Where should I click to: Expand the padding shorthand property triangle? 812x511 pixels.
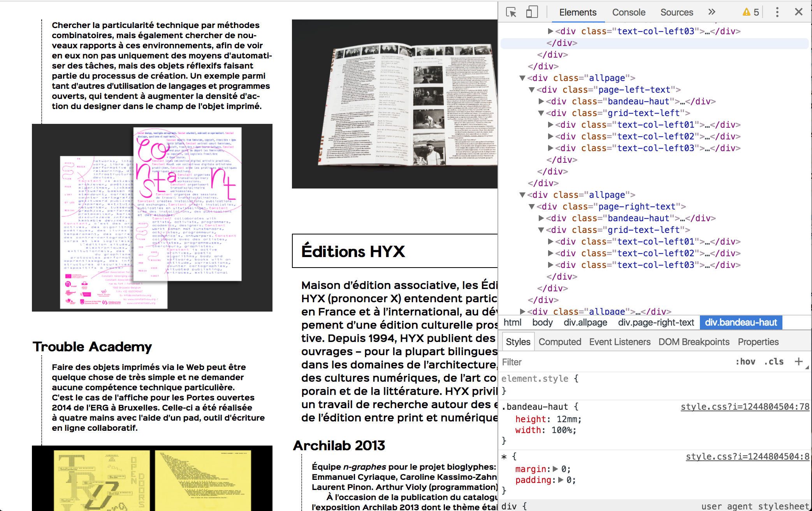561,480
